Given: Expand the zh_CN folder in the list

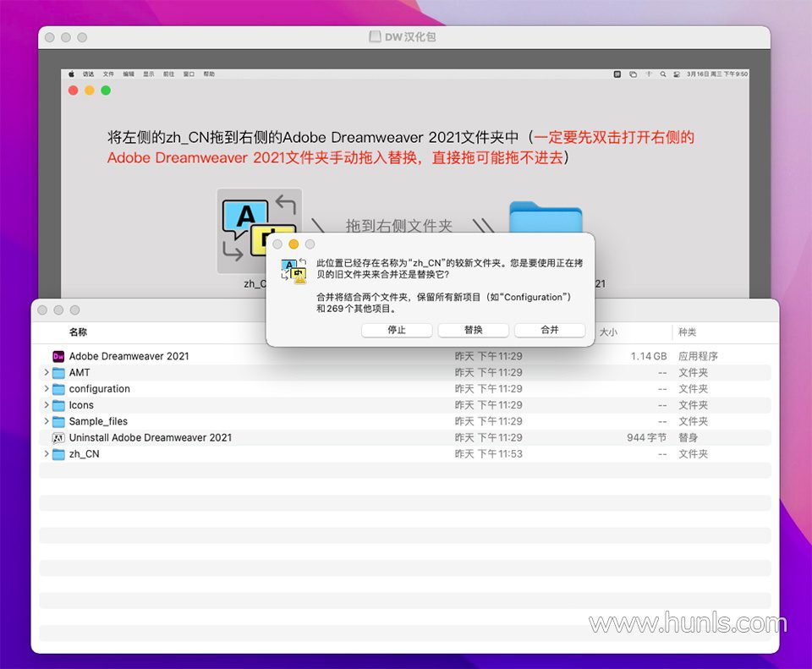Looking at the screenshot, I should 46,453.
